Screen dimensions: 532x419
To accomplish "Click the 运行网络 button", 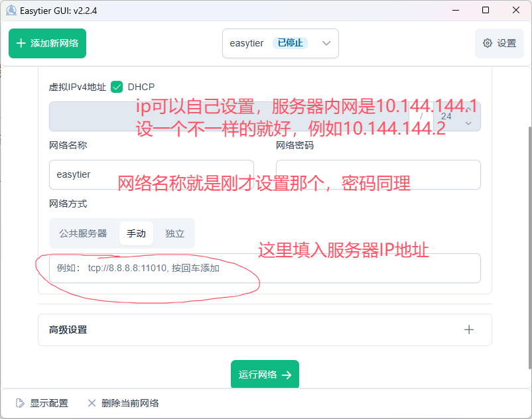I will 265,375.
